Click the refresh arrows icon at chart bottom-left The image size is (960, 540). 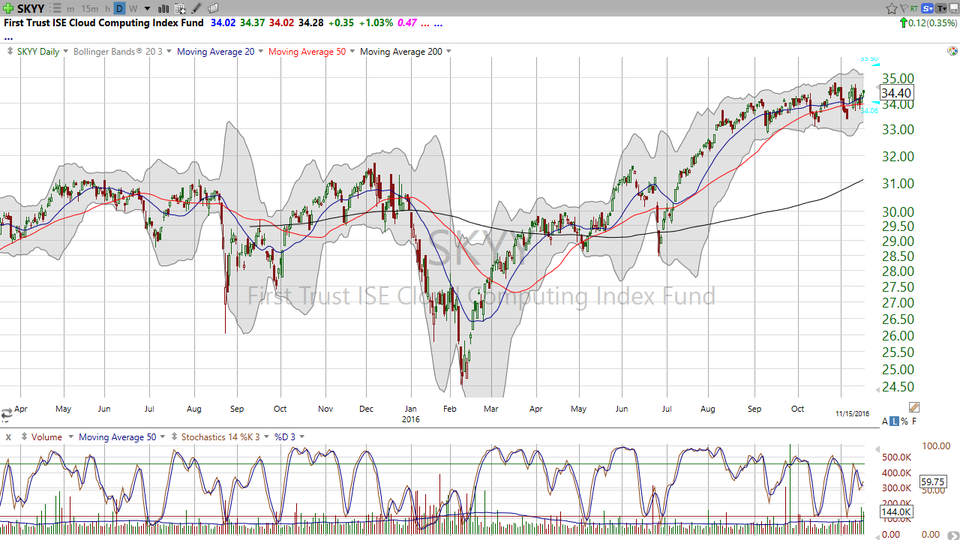click(6, 414)
